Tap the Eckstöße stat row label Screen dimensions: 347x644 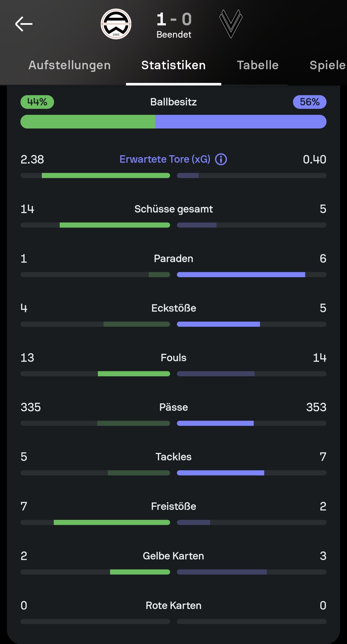pos(173,308)
